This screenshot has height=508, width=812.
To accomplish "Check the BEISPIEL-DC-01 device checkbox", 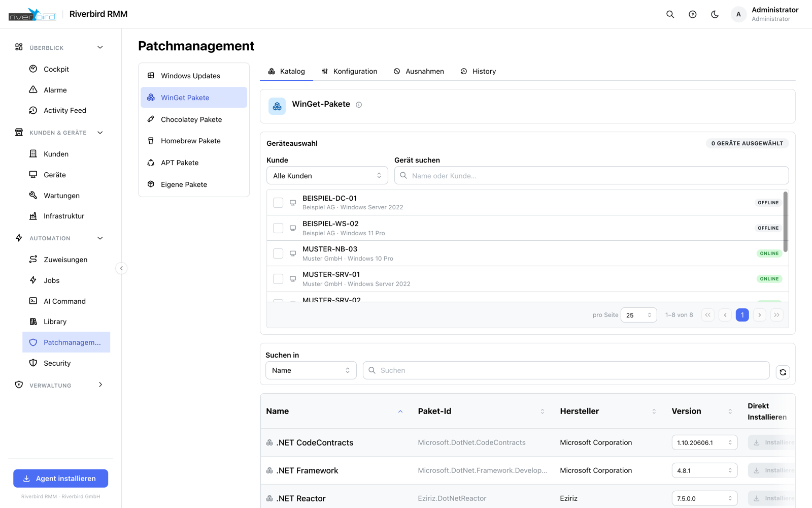I will 278,203.
